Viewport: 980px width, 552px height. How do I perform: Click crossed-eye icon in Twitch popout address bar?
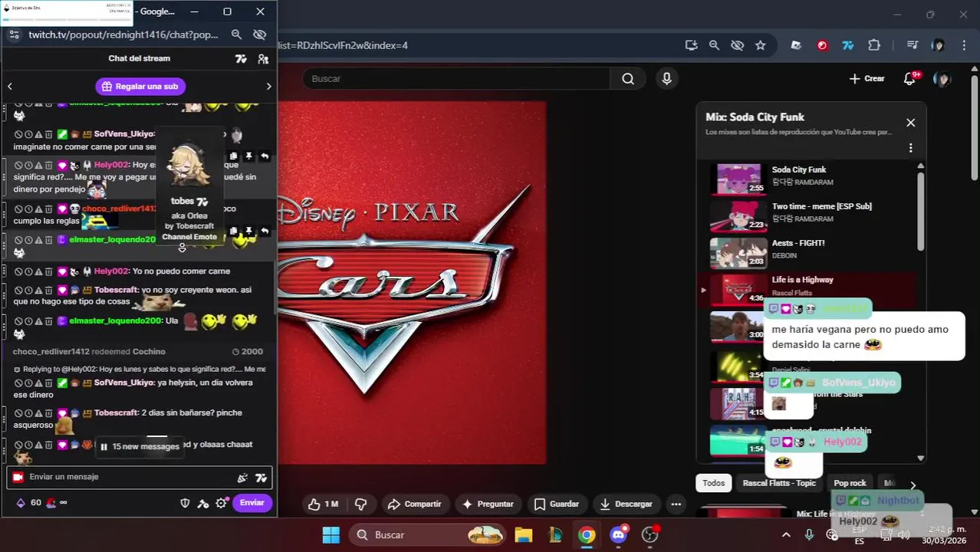pos(259,34)
